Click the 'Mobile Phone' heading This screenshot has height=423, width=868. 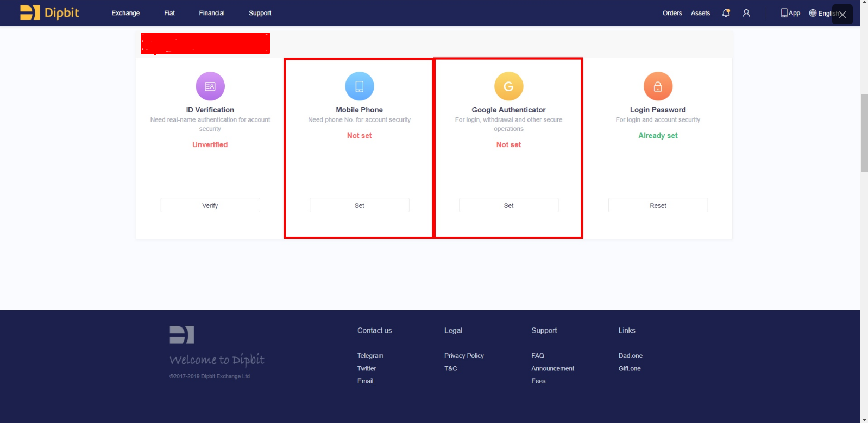coord(360,110)
